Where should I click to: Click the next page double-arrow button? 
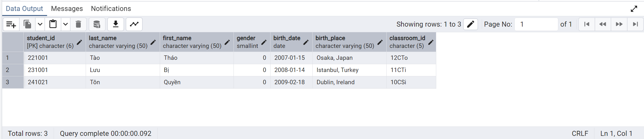619,24
